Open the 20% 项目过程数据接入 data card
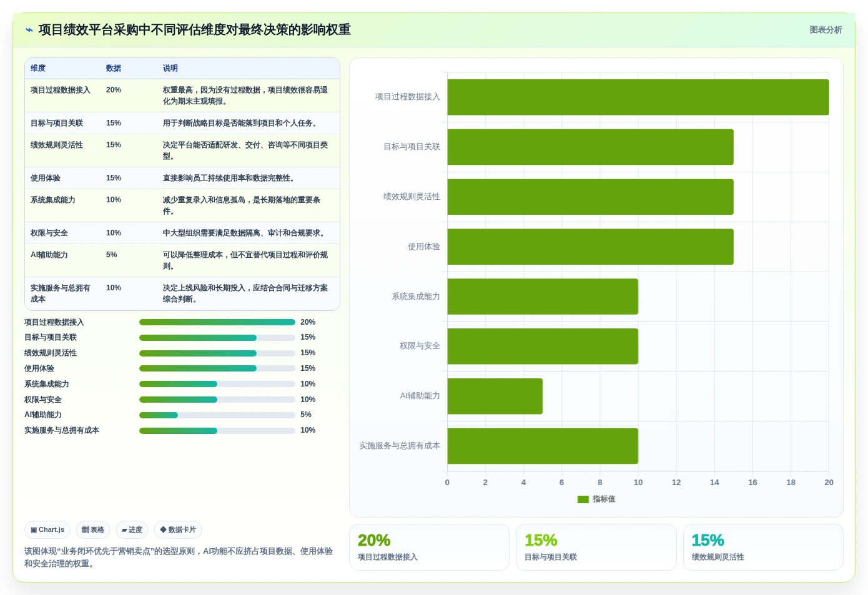Screen dimensions: 868x595 point(429,547)
